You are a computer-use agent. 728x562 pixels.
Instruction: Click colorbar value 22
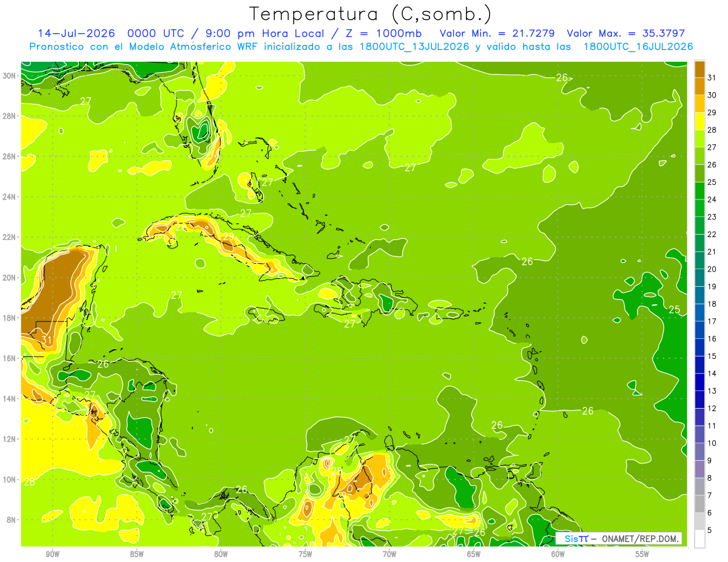coord(712,234)
